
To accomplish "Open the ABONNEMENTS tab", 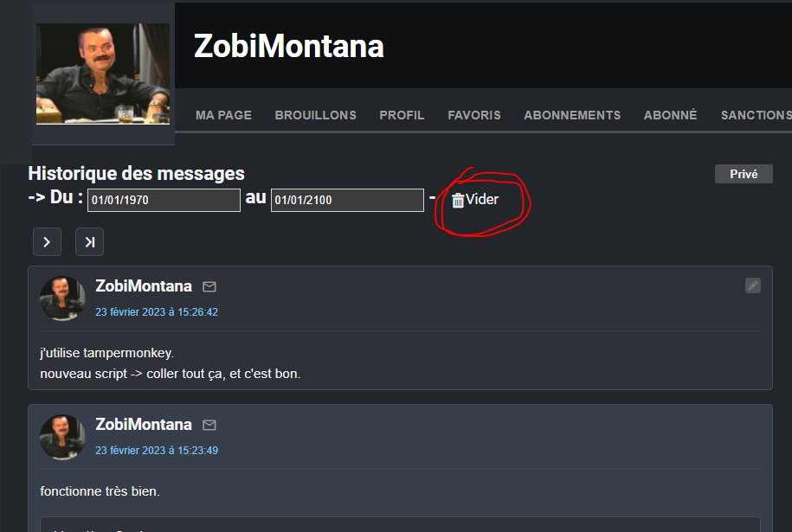I will coord(572,115).
